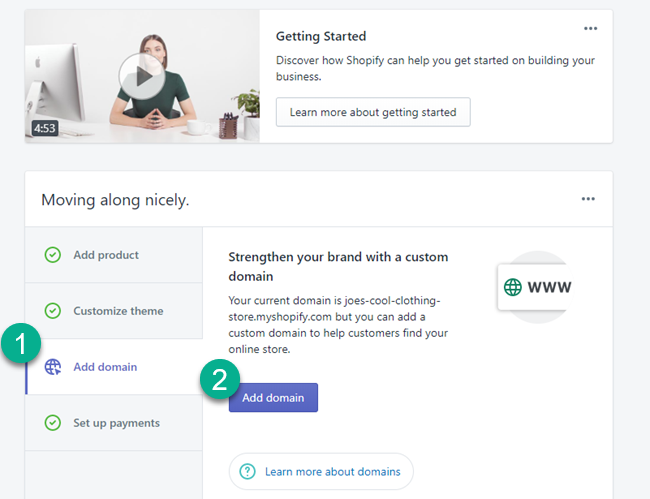Select the Add product step

[x=106, y=255]
